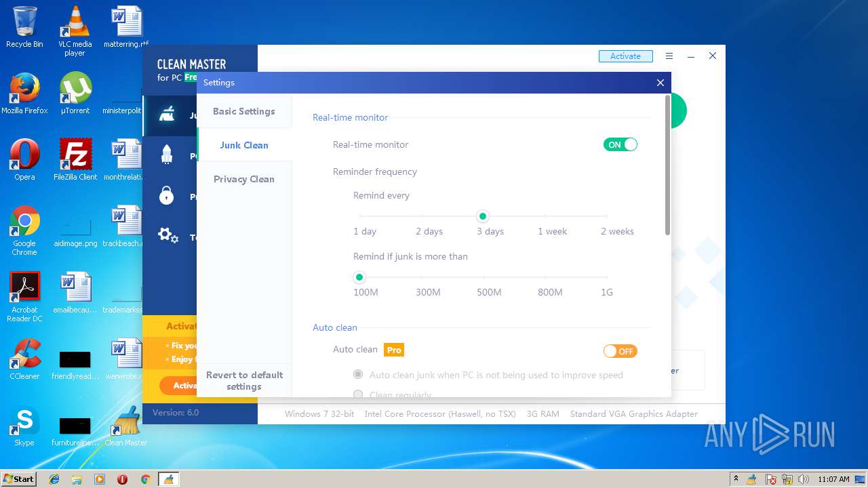Open Internet Explorer in taskbar
Viewport: 868px width, 488px height.
[x=54, y=479]
